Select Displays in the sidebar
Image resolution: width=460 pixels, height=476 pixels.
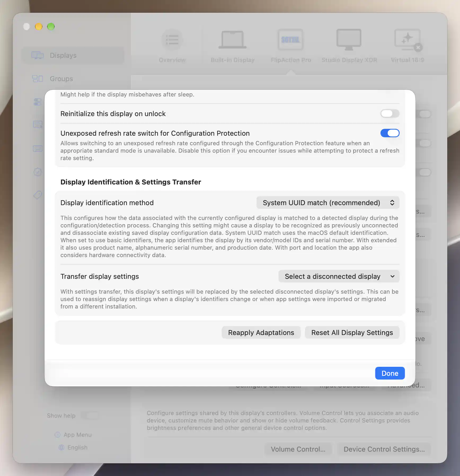pyautogui.click(x=73, y=55)
